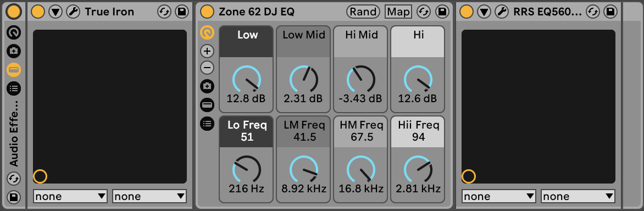The image size is (644, 211).
Task: Hot-swap RRS EQ560 preset
Action: pos(593,12)
